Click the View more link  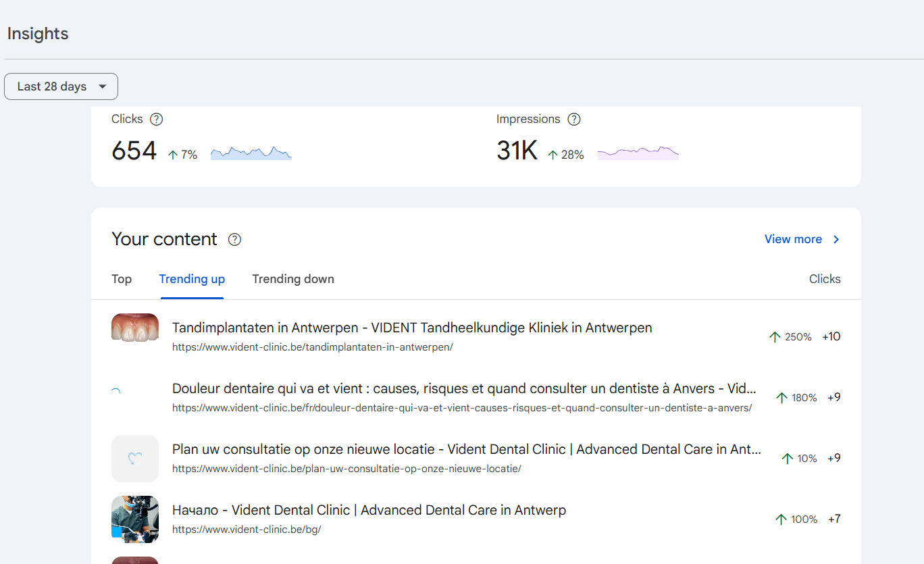click(x=793, y=239)
